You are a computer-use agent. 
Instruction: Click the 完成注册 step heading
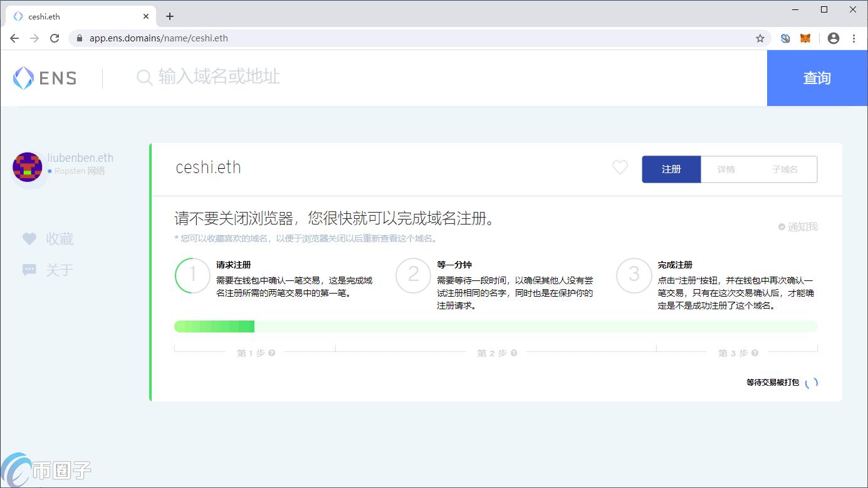[675, 265]
